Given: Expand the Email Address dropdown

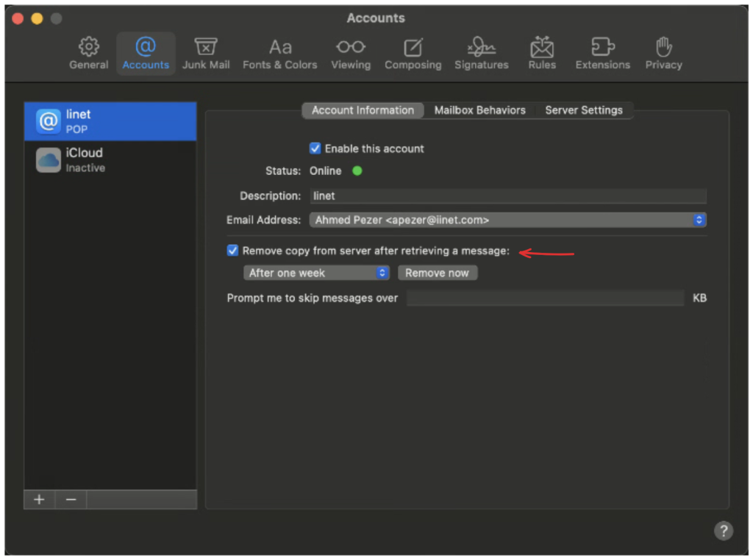Looking at the screenshot, I should tap(507, 220).
